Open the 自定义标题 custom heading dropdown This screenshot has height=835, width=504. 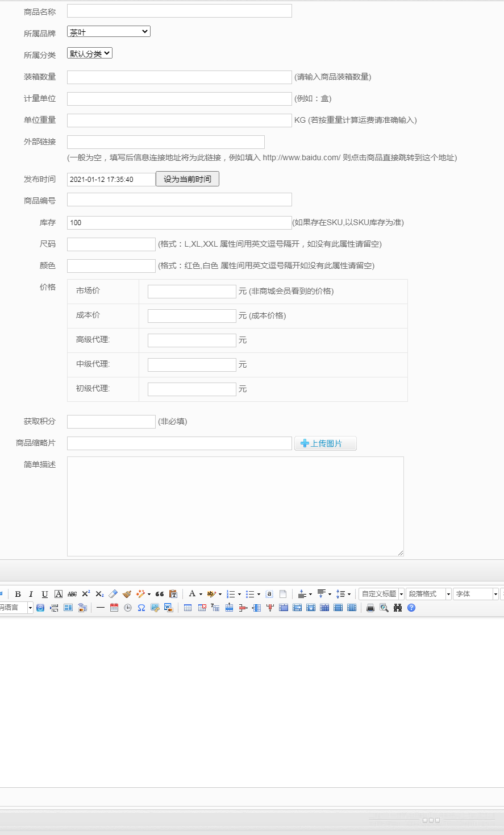381,594
